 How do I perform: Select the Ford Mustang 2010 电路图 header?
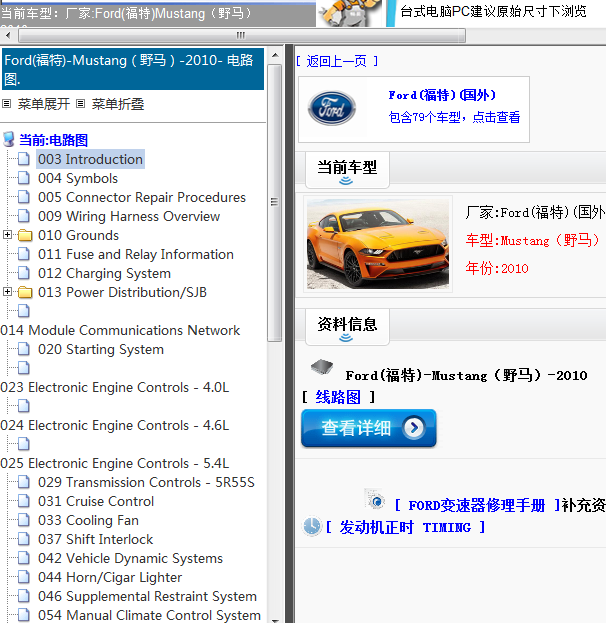point(133,69)
